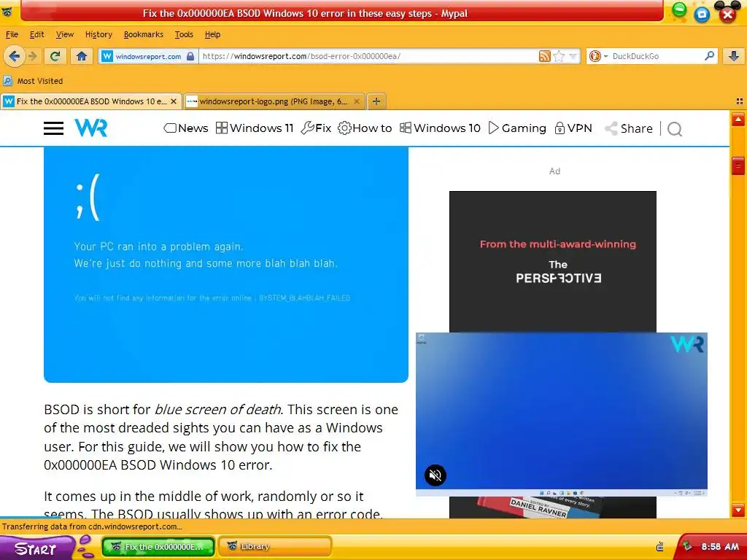
Task: Open the View menu
Action: 65,34
